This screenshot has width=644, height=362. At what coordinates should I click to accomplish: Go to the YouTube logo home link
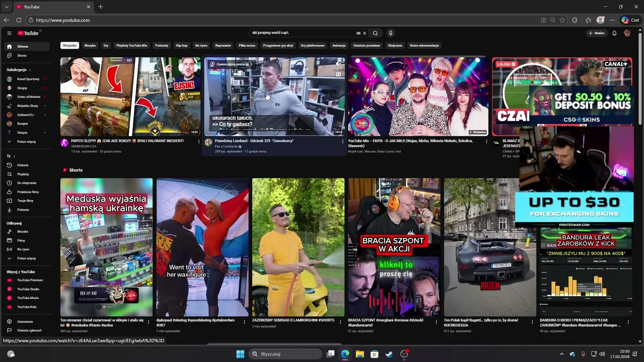[28, 33]
